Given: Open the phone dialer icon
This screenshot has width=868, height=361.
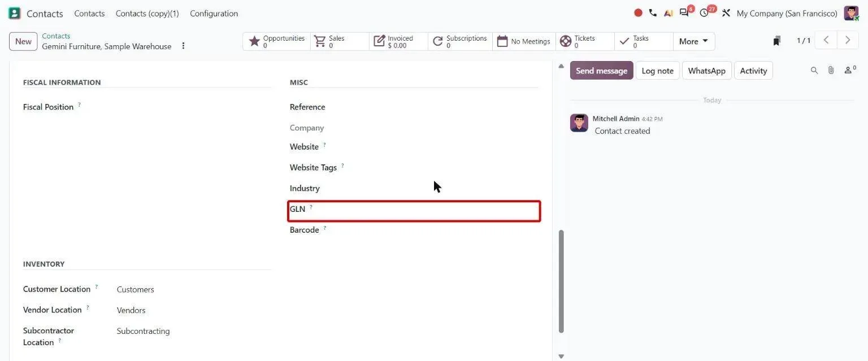Looking at the screenshot, I should (x=653, y=12).
